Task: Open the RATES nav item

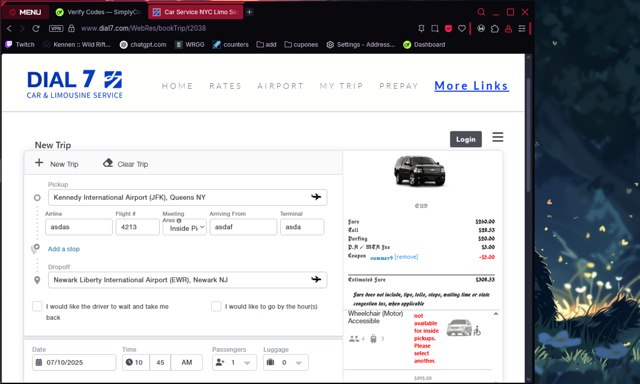Action: click(225, 86)
